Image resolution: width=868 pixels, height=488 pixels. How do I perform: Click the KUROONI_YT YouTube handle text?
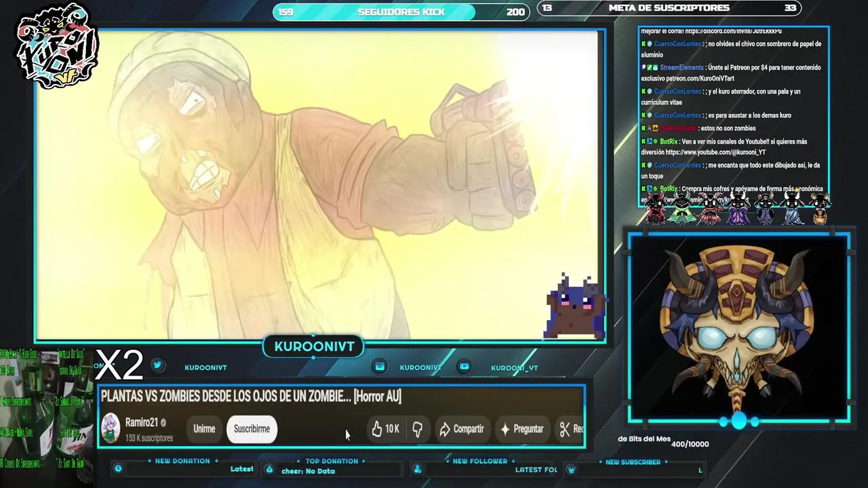coord(514,368)
